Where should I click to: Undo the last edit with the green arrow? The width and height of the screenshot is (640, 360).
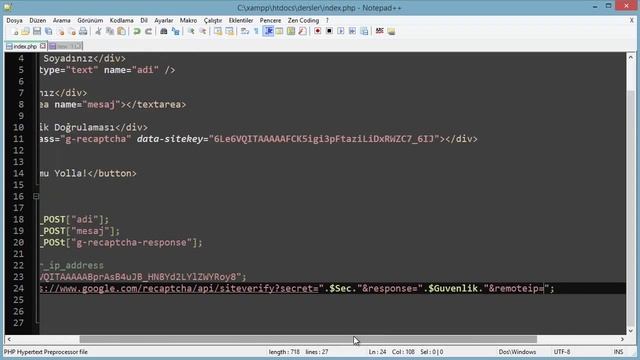point(137,31)
